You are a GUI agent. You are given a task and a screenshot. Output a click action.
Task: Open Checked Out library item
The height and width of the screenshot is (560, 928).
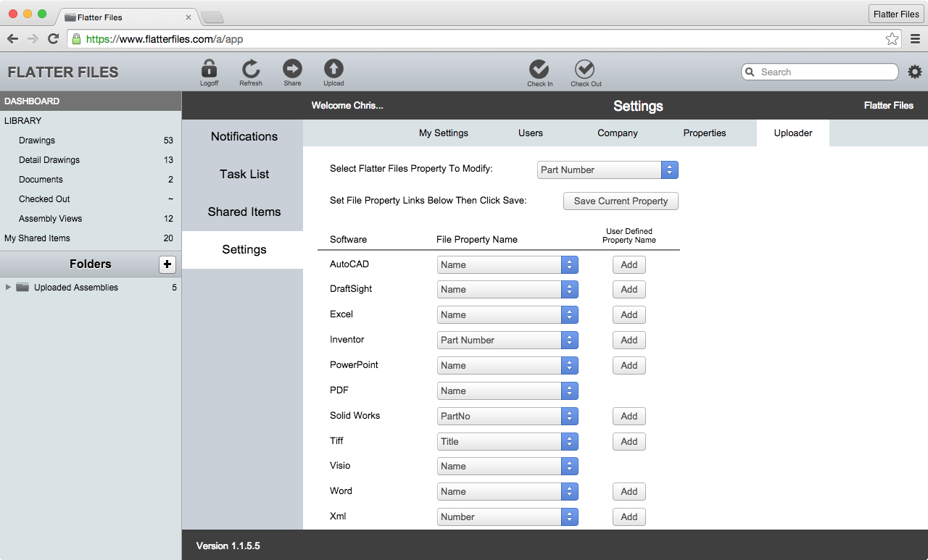pos(91,199)
